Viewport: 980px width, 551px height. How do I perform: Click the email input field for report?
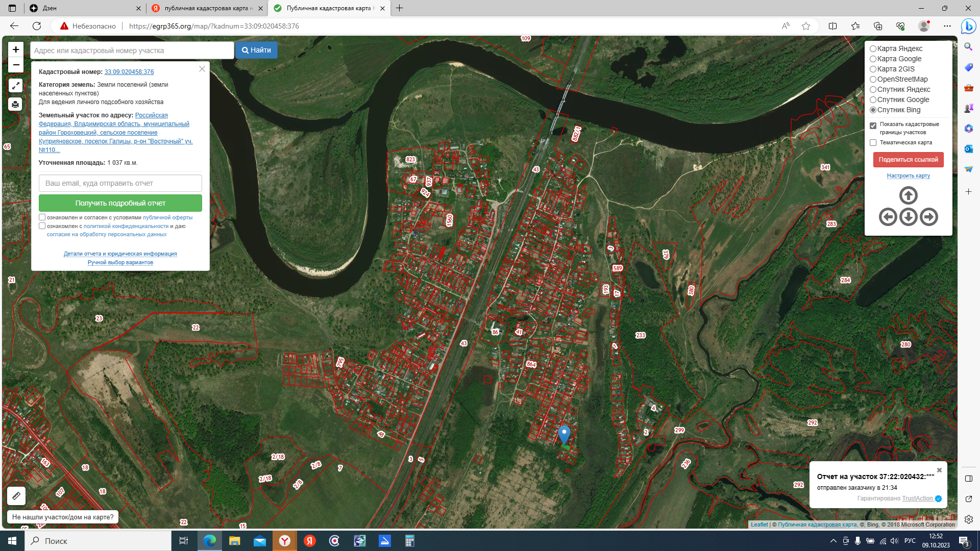[120, 183]
